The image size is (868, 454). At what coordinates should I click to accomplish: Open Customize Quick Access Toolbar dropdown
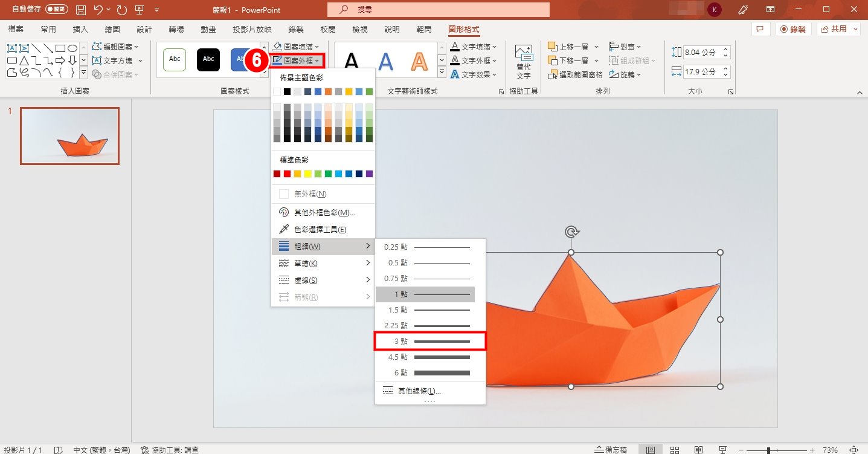157,10
